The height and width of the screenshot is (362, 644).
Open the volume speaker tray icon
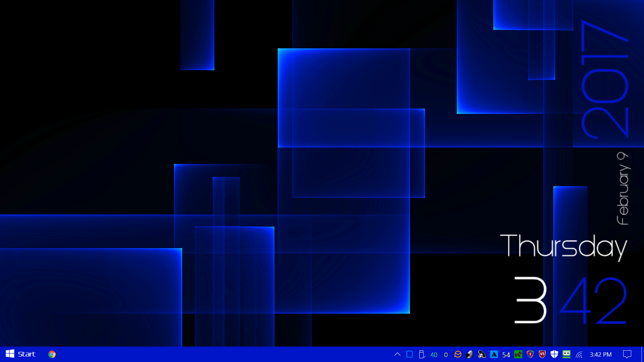tap(482, 354)
